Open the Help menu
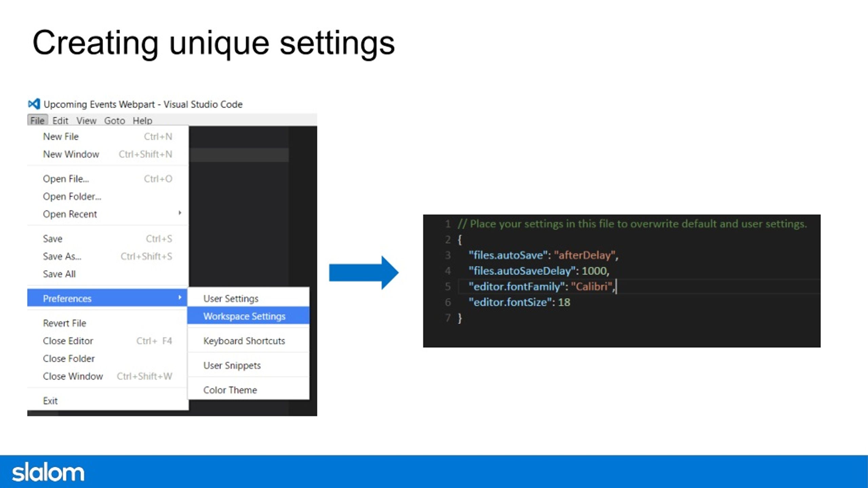The width and height of the screenshot is (868, 488). pos(142,120)
